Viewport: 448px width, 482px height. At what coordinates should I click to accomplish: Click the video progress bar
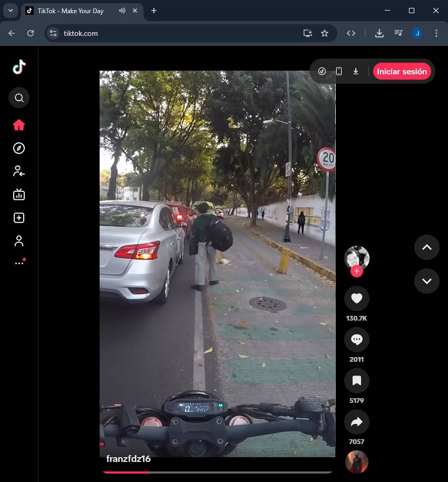click(x=217, y=472)
